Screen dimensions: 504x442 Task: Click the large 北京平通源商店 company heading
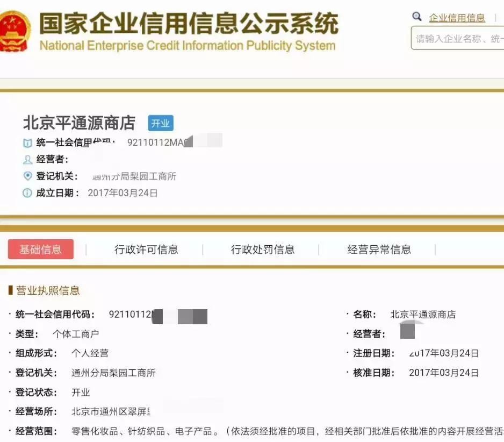[x=80, y=123]
